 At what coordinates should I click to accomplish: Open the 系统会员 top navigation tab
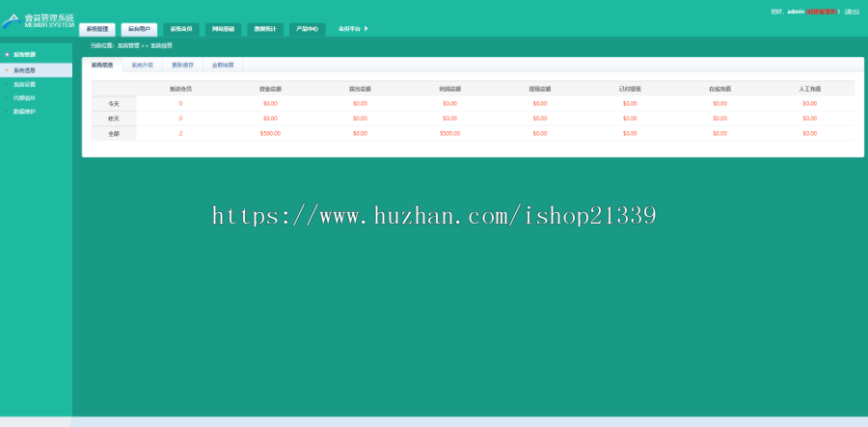(x=181, y=29)
